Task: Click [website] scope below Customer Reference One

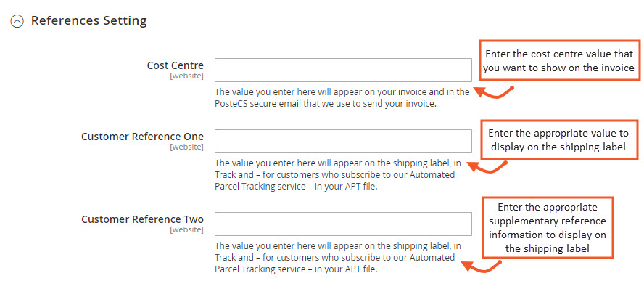Action: (187, 147)
